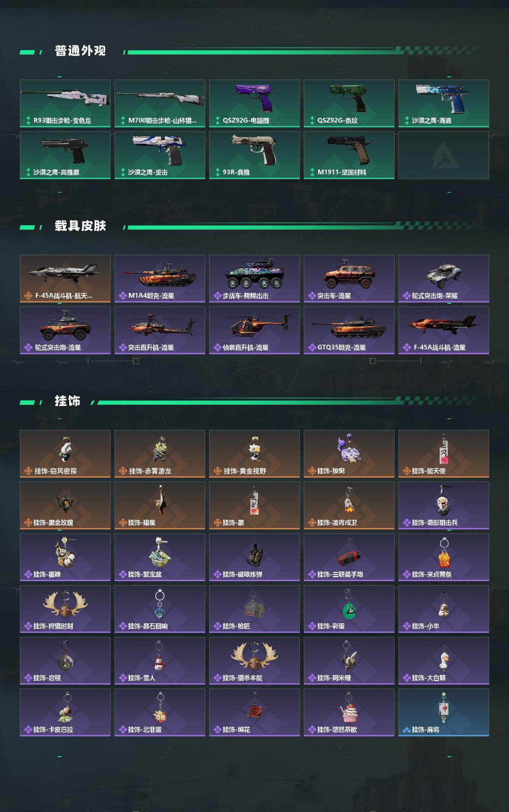Open the 挂饰-大白鹅 goose charm
This screenshot has height=812, width=509.
(x=444, y=661)
